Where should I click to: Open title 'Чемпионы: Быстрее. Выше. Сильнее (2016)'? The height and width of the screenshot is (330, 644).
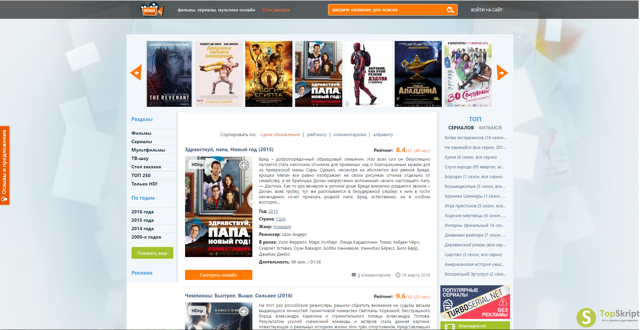[239, 296]
